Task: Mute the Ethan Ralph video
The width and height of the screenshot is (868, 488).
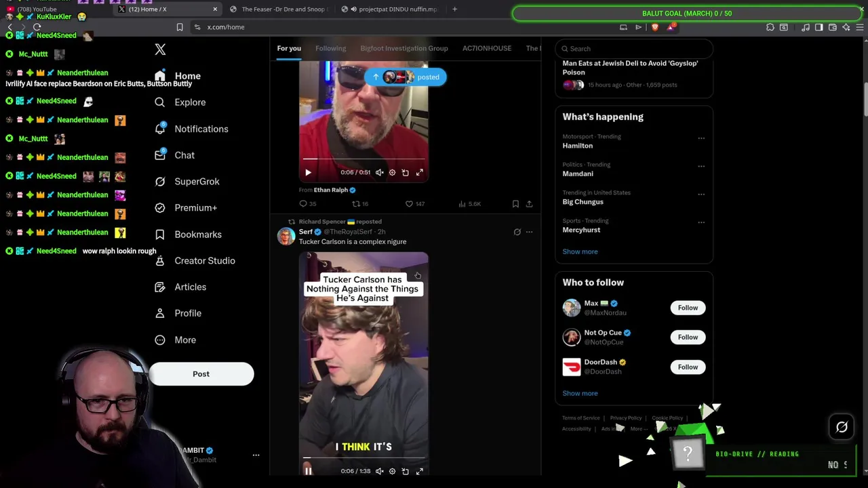Action: pyautogui.click(x=379, y=173)
